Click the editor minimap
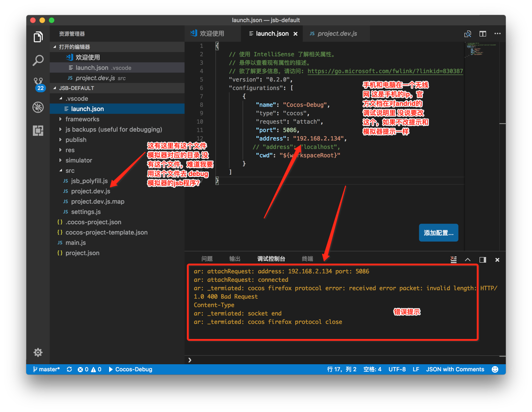The width and height of the screenshot is (532, 412). [481, 49]
